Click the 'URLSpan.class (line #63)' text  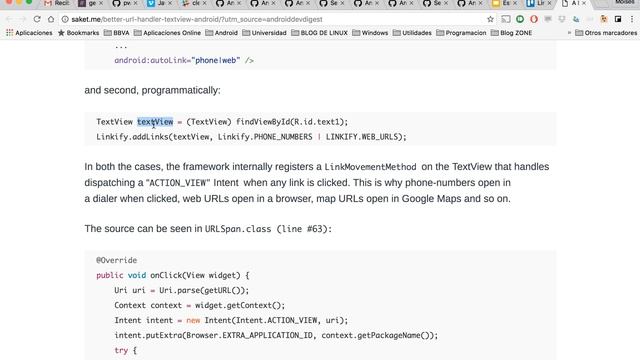267,229
